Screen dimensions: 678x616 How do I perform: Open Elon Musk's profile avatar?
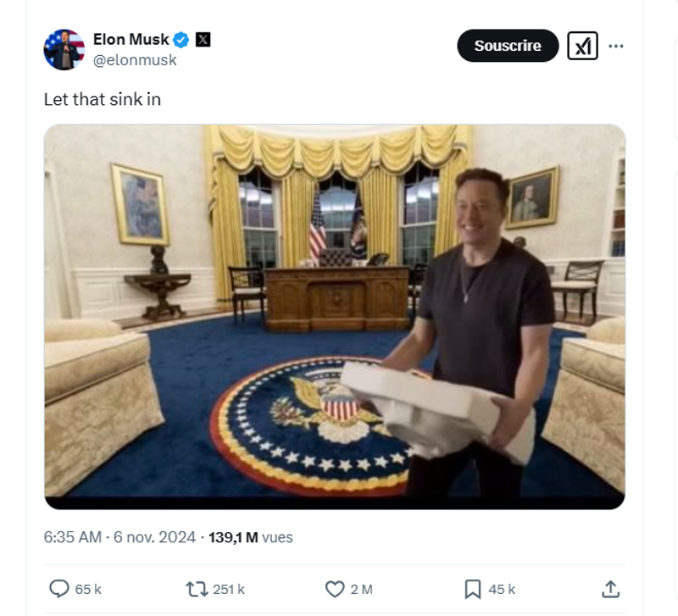click(x=64, y=50)
